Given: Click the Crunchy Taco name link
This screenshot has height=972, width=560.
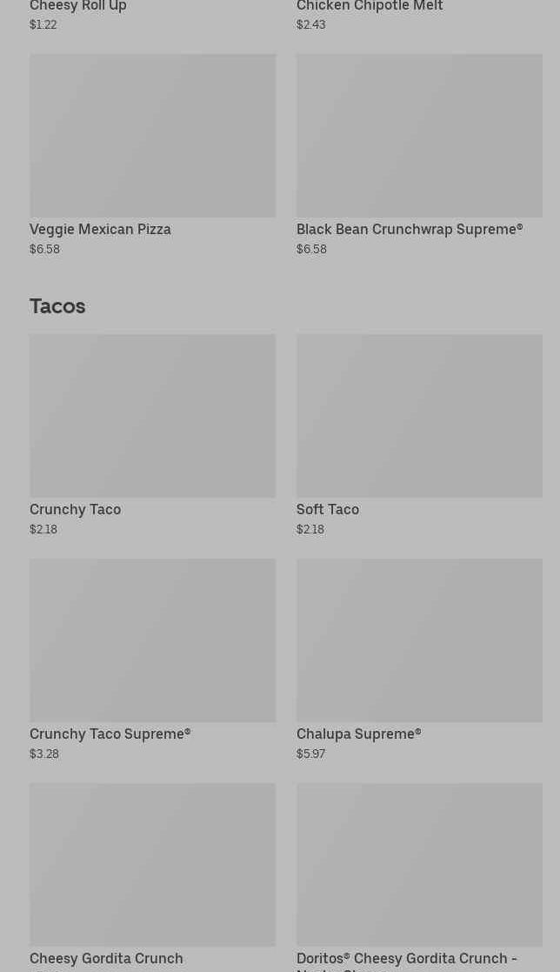Looking at the screenshot, I should pyautogui.click(x=75, y=510).
